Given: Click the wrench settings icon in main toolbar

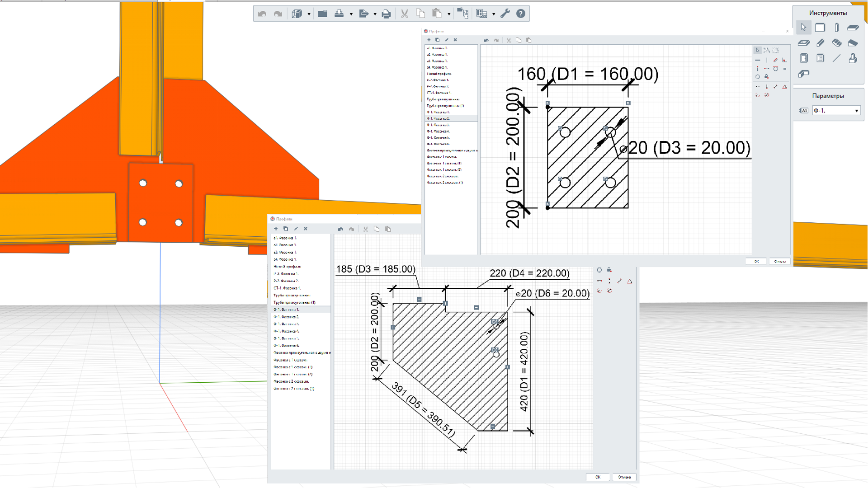Looking at the screenshot, I should click(x=505, y=14).
